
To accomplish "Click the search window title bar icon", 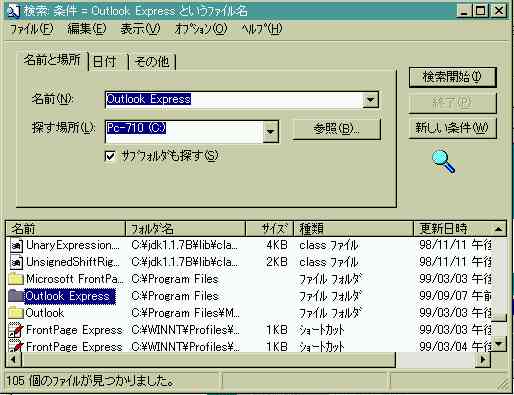I will (x=13, y=11).
